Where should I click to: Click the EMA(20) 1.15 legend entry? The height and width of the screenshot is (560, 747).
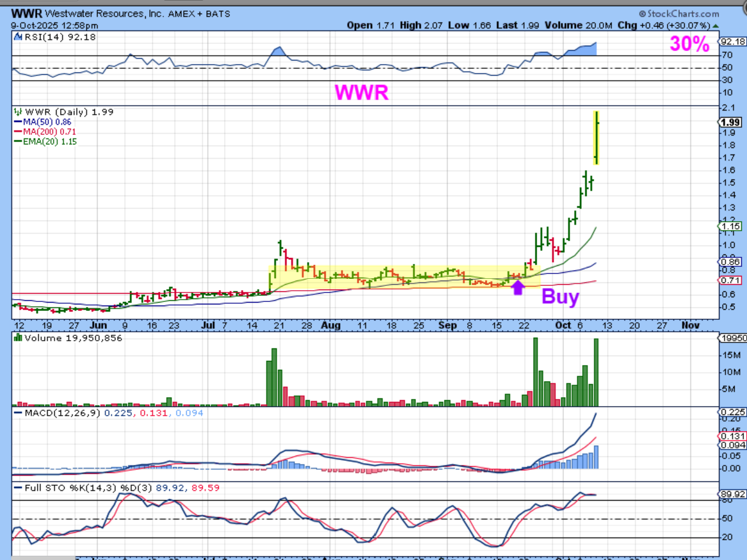(x=46, y=141)
